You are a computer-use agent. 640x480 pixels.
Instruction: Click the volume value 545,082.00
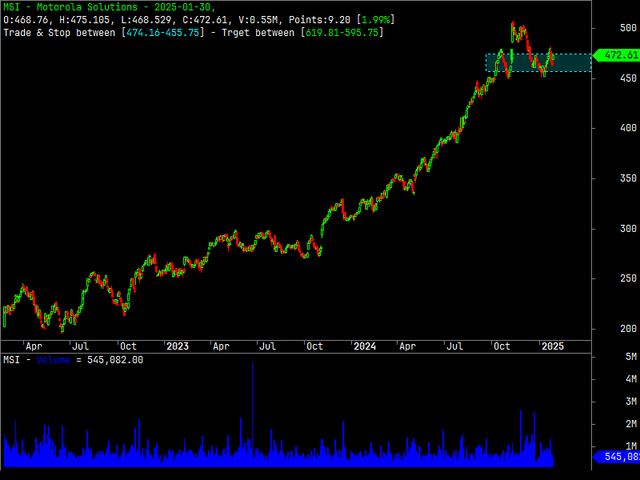click(115, 360)
